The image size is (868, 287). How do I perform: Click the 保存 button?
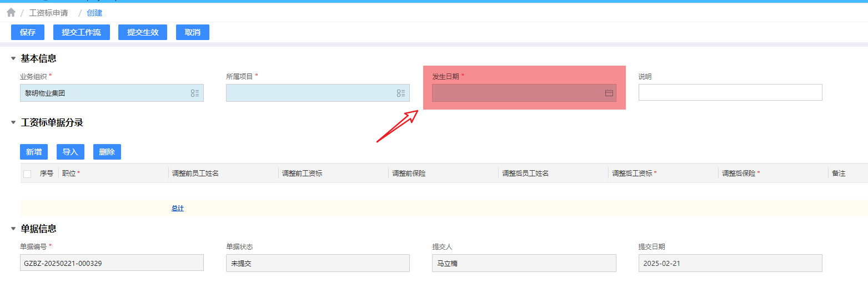coord(28,32)
